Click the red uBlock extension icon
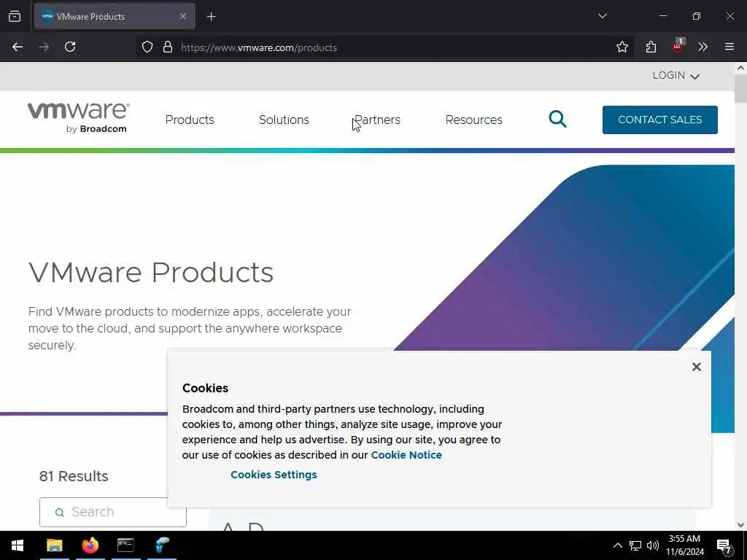Image resolution: width=747 pixels, height=560 pixels. tap(678, 46)
